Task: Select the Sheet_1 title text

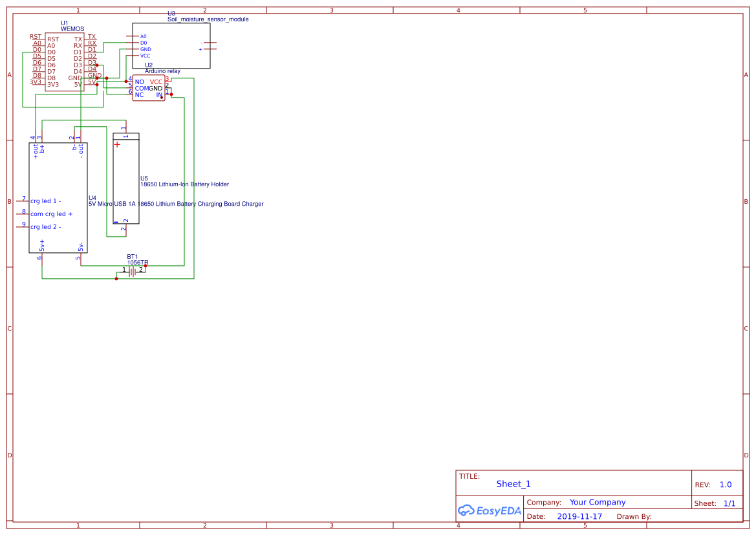Action: [x=513, y=484]
